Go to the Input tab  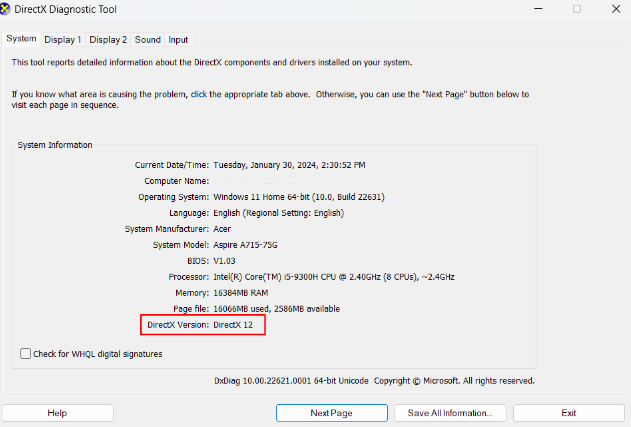tap(178, 39)
